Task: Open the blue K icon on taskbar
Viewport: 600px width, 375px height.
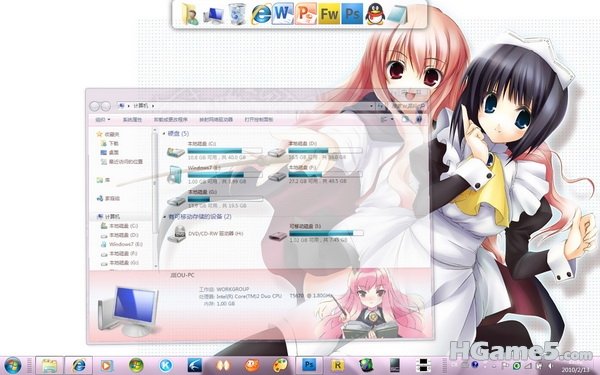Action: pyautogui.click(x=166, y=365)
